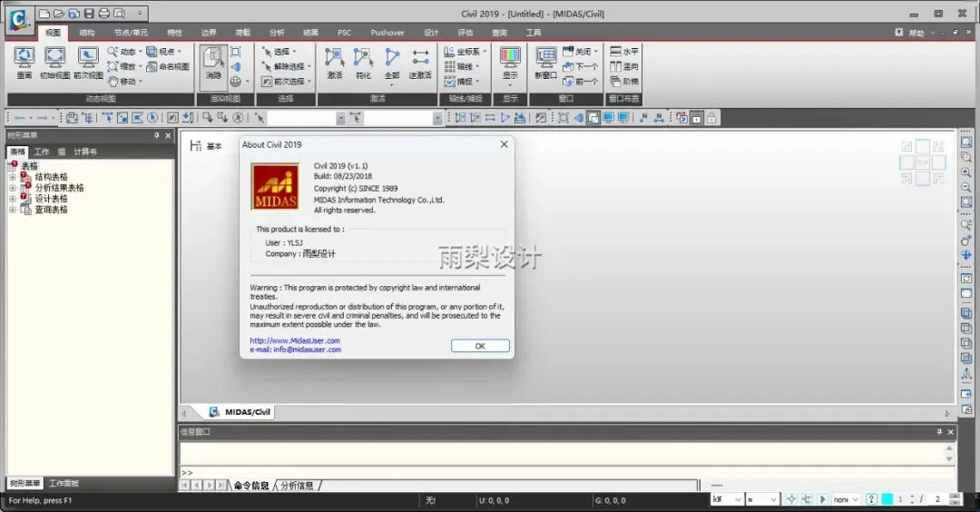This screenshot has width=980, height=512.
Task: Click the cyan color swatch in status bar
Action: [x=887, y=499]
